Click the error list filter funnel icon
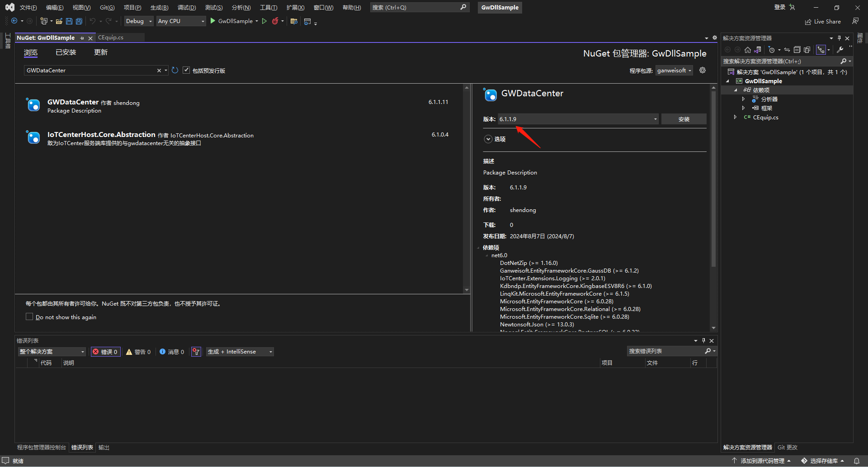The image size is (868, 467). tap(196, 352)
